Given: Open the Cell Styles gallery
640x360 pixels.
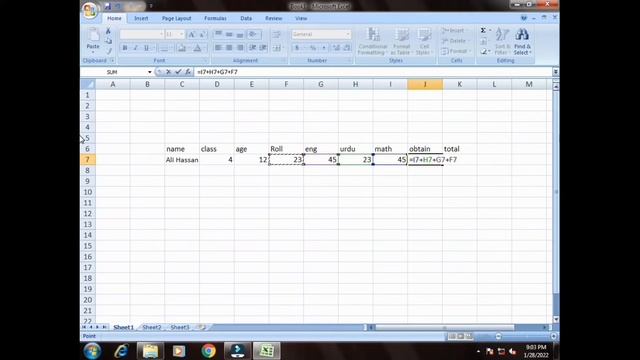Looking at the screenshot, I should [423, 41].
